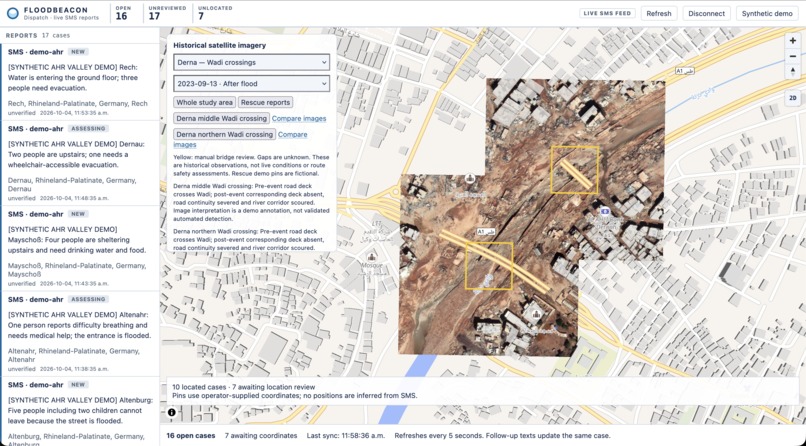The width and height of the screenshot is (806, 446).
Task: Click the mosque marker icon on map
Action: 371,256
